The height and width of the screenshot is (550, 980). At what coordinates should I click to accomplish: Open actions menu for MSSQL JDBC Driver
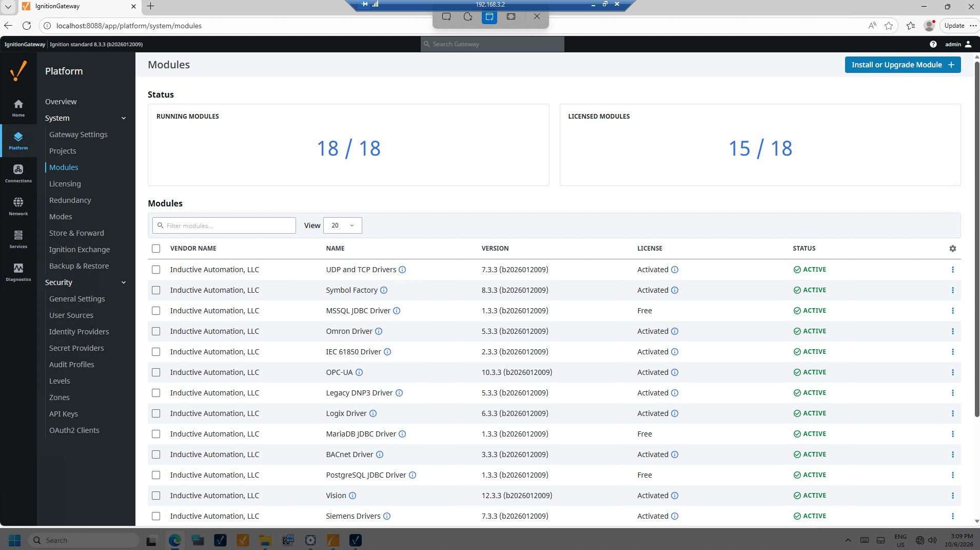953,311
